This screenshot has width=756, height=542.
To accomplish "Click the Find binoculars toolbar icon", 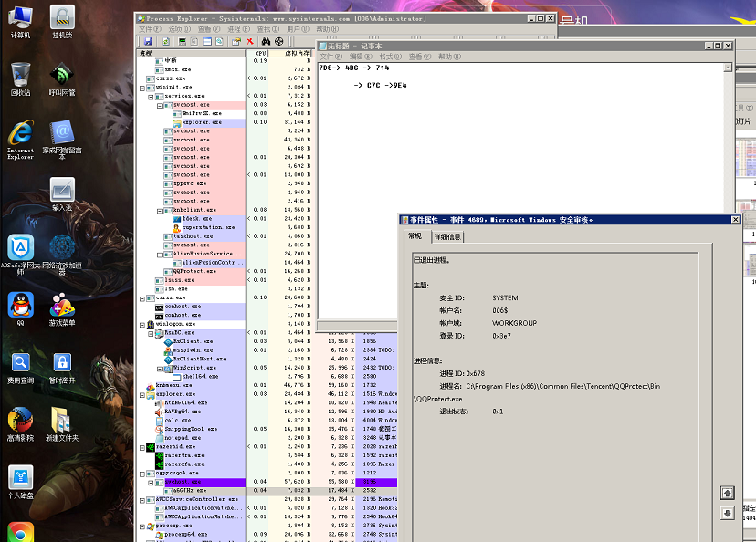I will (x=266, y=42).
